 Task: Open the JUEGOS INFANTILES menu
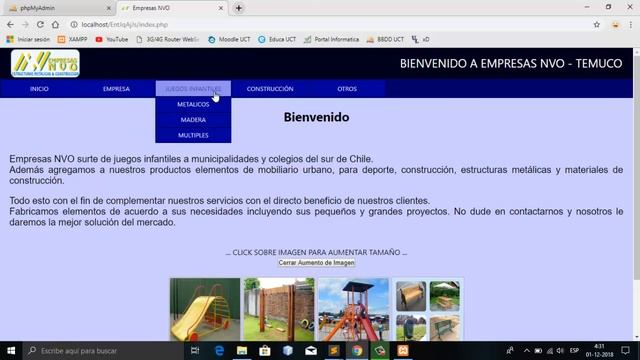coord(193,89)
